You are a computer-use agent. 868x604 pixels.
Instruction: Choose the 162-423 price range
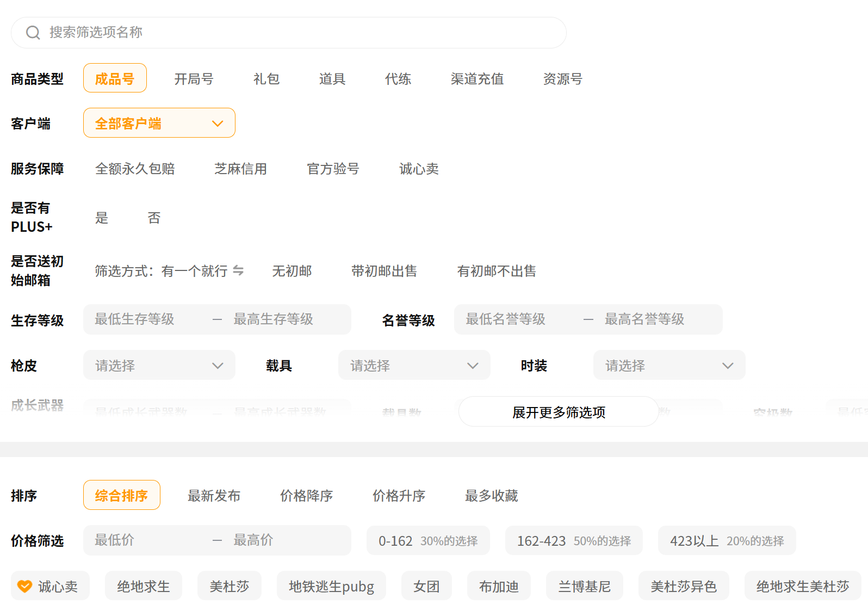coord(573,541)
